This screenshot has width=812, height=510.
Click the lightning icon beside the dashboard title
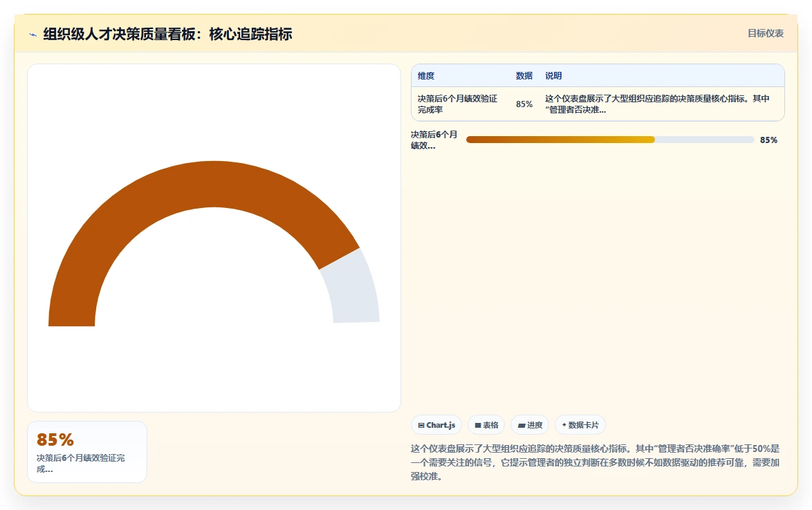click(x=33, y=35)
